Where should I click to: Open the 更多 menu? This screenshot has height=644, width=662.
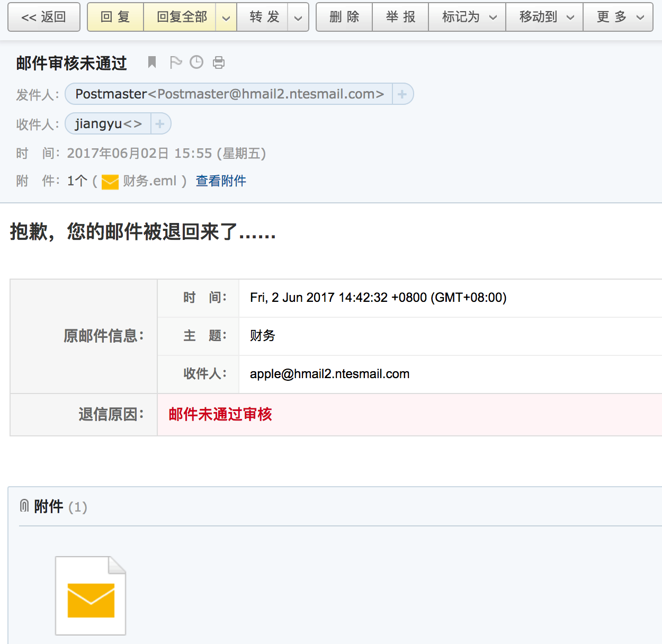(618, 17)
